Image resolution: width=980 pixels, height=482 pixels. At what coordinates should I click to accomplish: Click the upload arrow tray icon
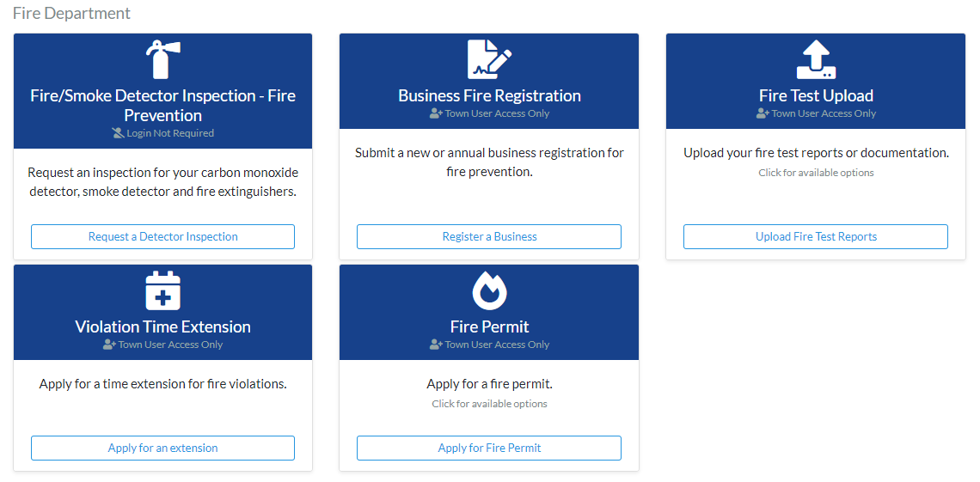click(817, 59)
